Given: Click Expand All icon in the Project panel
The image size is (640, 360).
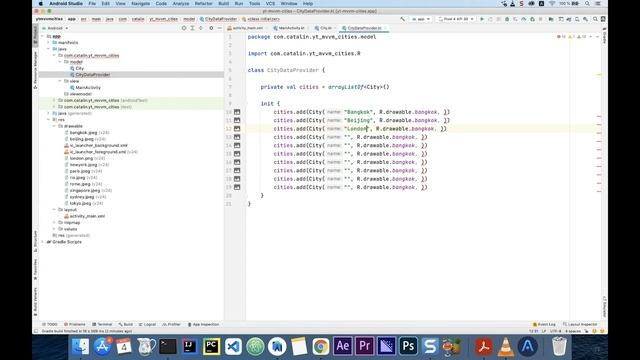Looking at the screenshot, I should tap(192, 28).
